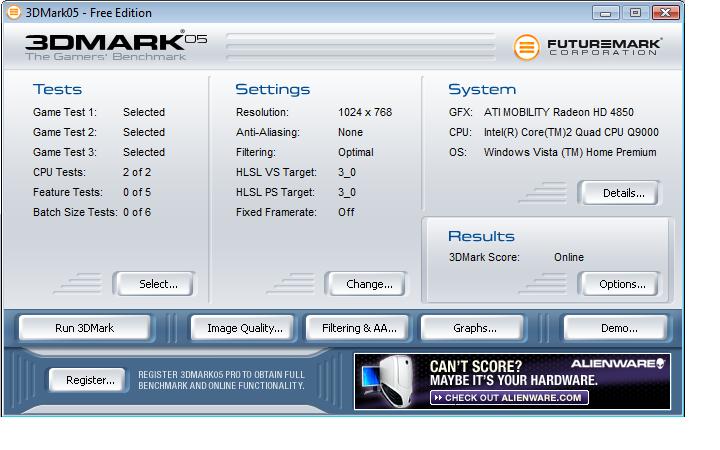
Task: Click the Anti-Aliasing value None
Action: pos(350,132)
